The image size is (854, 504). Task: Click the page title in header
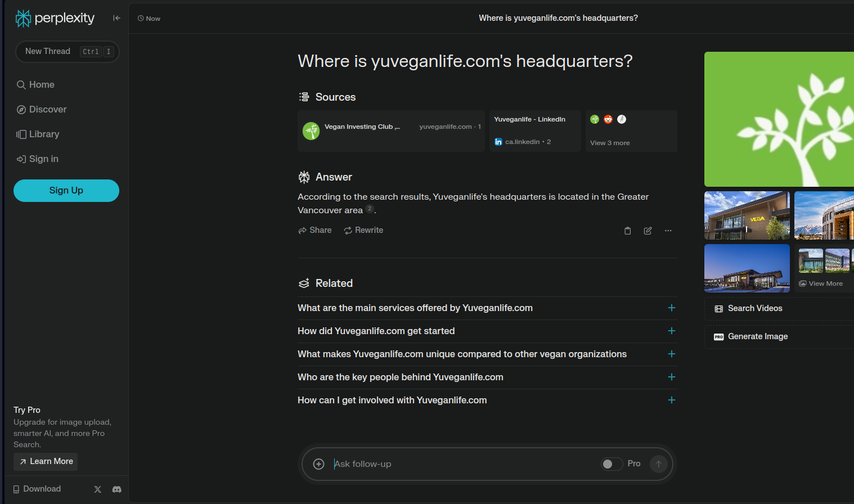[558, 18]
